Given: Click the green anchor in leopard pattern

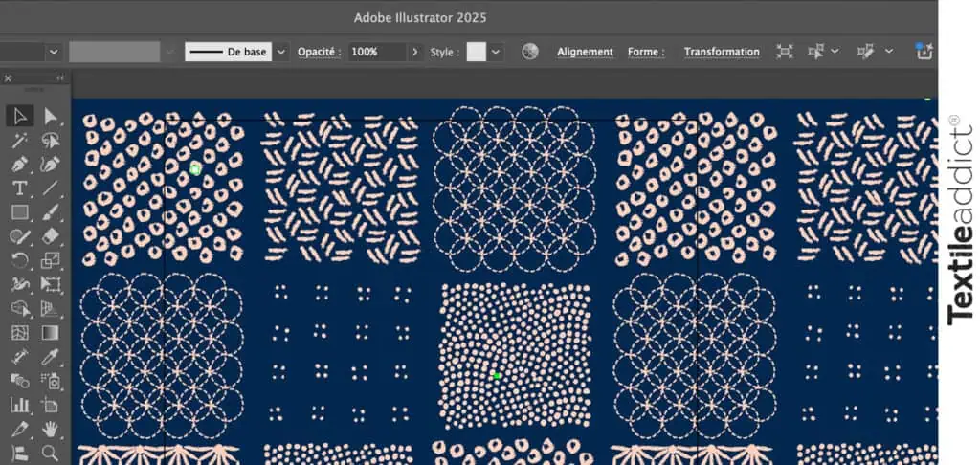Looking at the screenshot, I should 195,168.
